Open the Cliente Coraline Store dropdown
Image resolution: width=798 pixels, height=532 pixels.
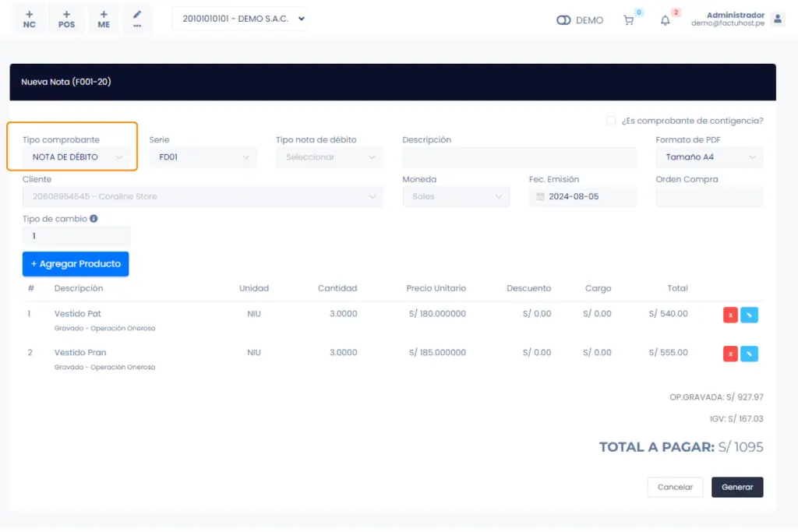tap(203, 196)
